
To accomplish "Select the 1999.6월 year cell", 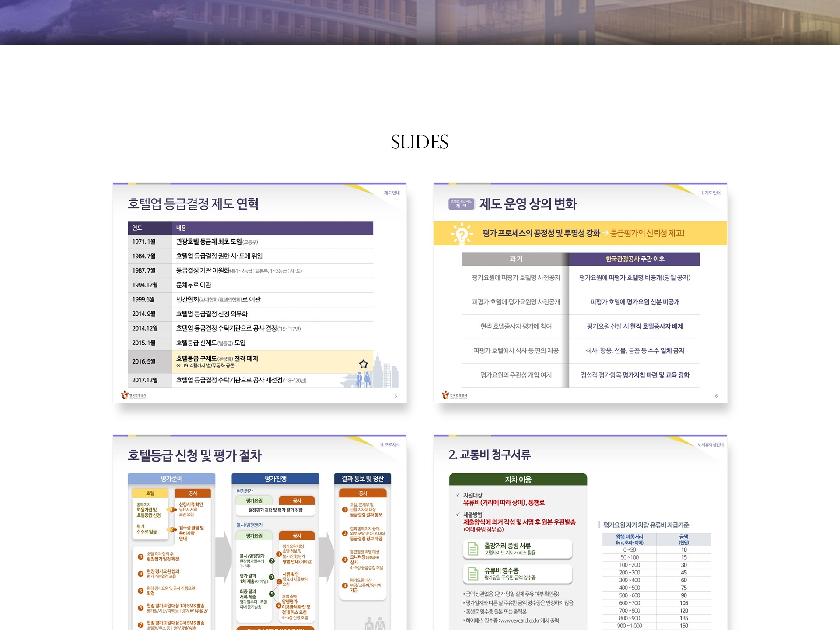I will [x=150, y=299].
